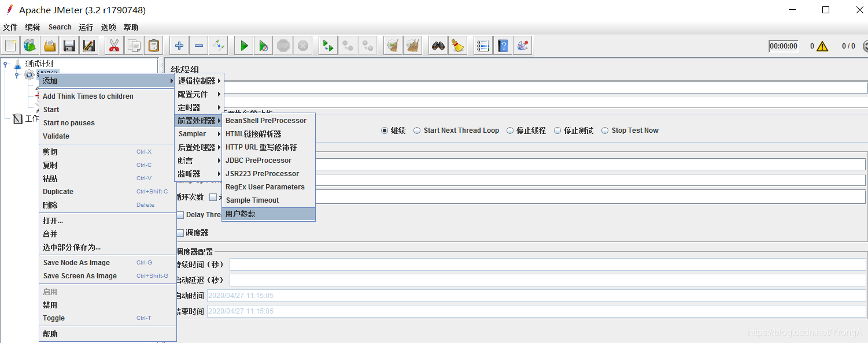Select Stop Test Now radio button
Image resolution: width=868 pixels, height=343 pixels.
click(605, 131)
